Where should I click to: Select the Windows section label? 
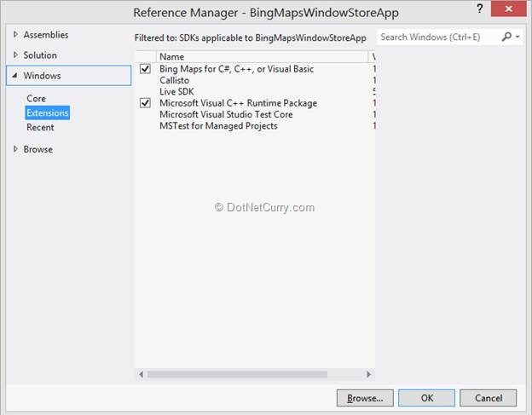[x=42, y=76]
